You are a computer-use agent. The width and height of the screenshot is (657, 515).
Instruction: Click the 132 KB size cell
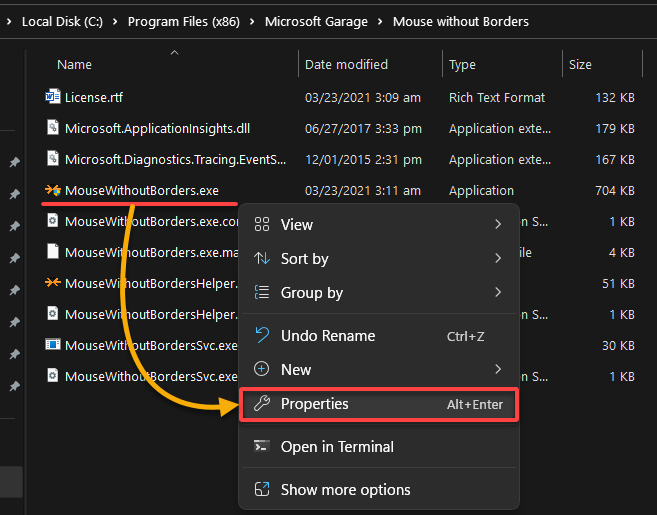pyautogui.click(x=615, y=97)
